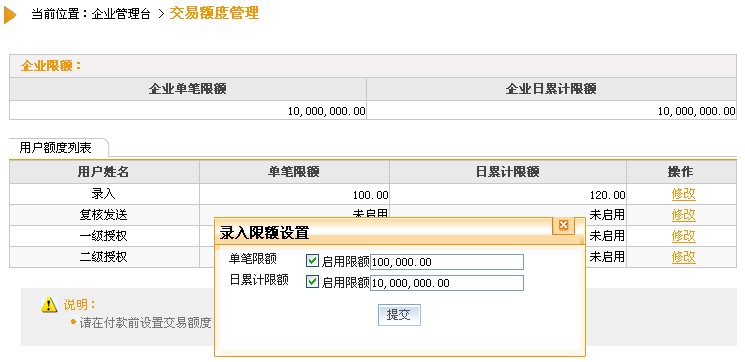The image size is (745, 362).
Task: Click 未启用 daily limit in 二级授权 row
Action: click(x=607, y=257)
